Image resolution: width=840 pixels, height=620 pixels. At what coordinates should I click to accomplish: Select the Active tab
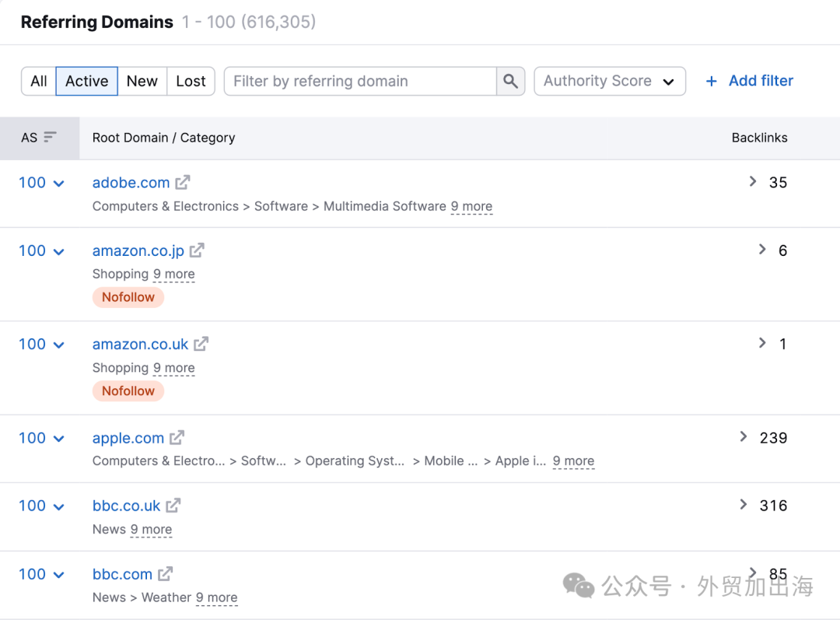(87, 81)
